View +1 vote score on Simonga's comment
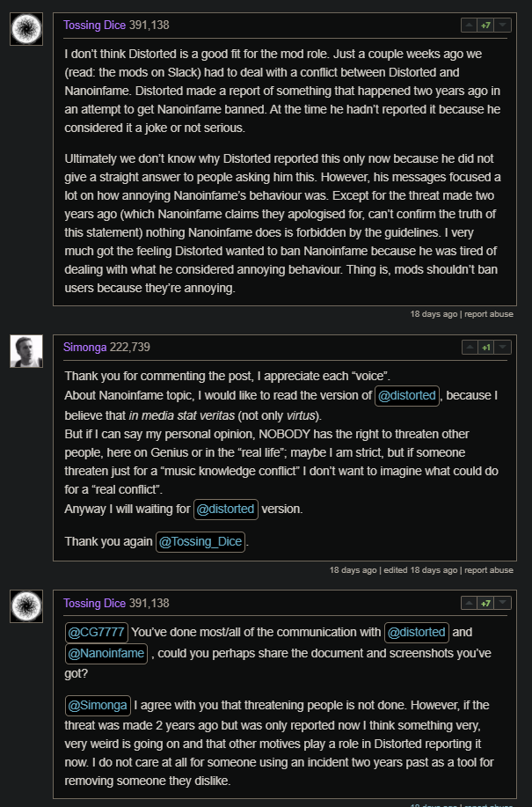Screen dimensions: 532x807 [485, 348]
